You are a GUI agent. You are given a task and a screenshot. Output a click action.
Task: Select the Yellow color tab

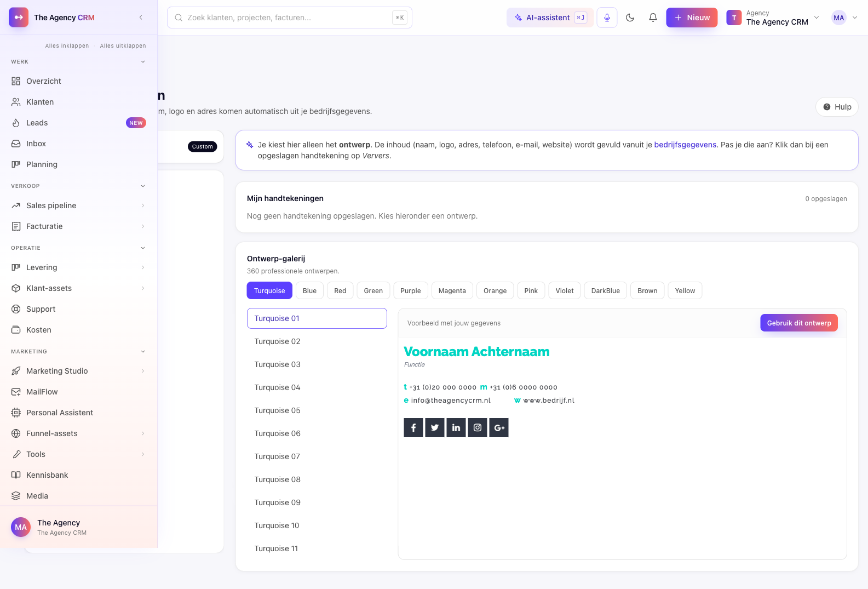(x=685, y=290)
